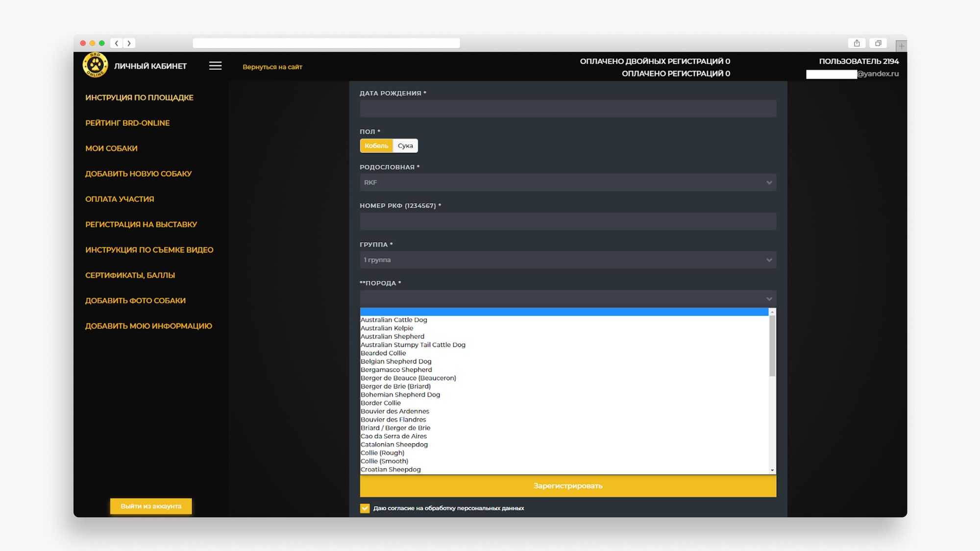This screenshot has height=551, width=980.
Task: Open Мои собаки in sidebar
Action: (111, 148)
